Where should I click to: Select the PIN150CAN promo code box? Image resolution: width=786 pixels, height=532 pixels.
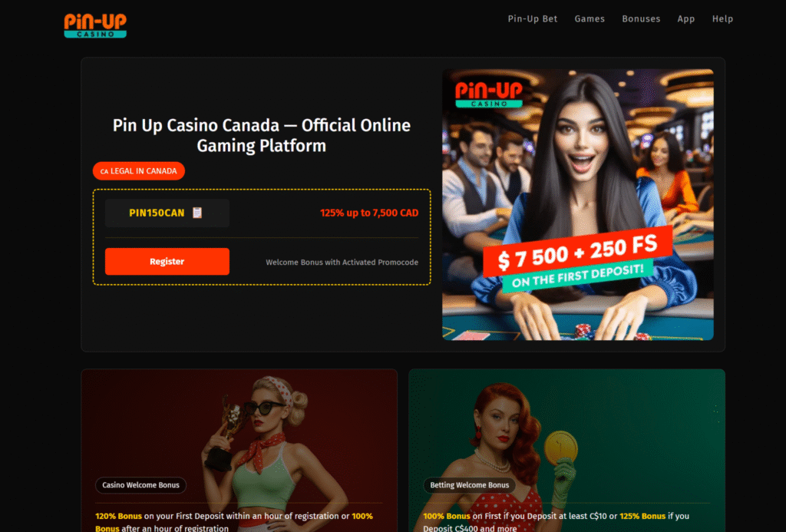[x=167, y=213]
